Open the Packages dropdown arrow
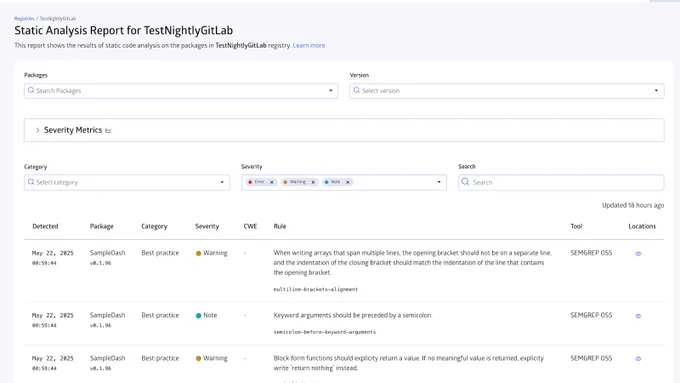Screen dimensions: 680x383 coord(330,91)
